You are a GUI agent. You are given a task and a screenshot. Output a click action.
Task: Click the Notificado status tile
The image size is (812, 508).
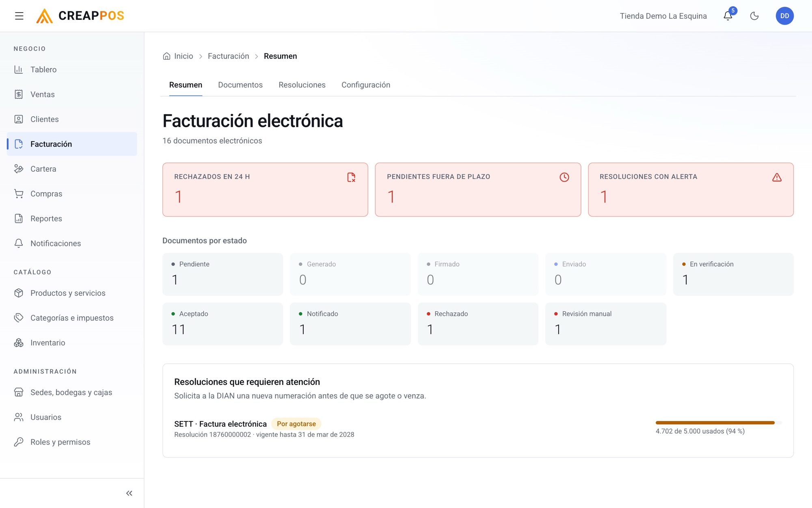coord(350,324)
